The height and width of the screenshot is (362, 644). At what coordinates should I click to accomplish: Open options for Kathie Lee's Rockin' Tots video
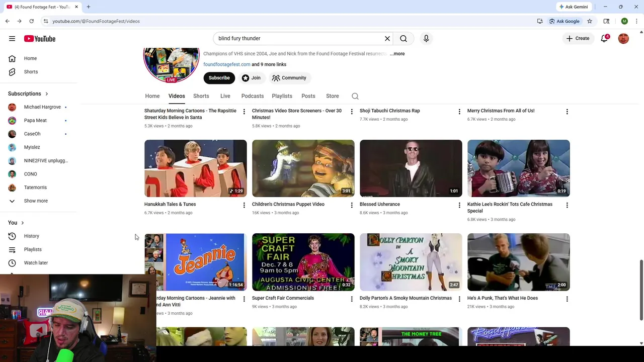pos(567,205)
